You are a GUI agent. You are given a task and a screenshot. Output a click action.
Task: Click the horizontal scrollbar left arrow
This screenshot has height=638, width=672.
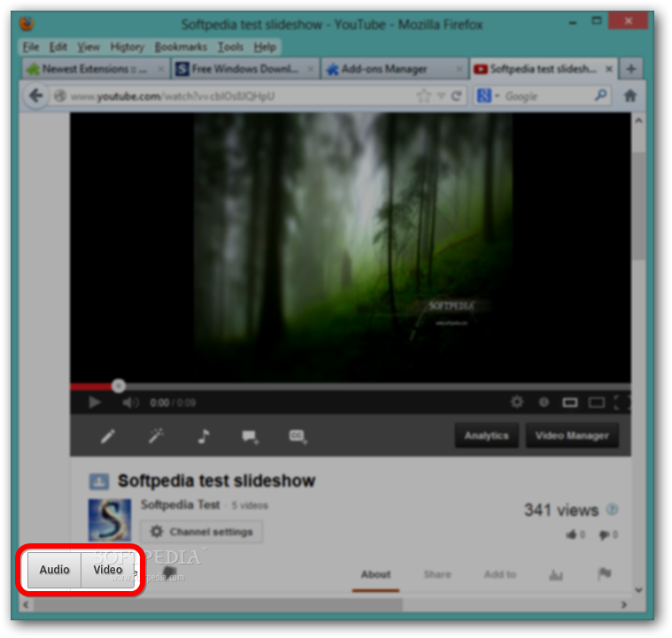click(x=26, y=604)
